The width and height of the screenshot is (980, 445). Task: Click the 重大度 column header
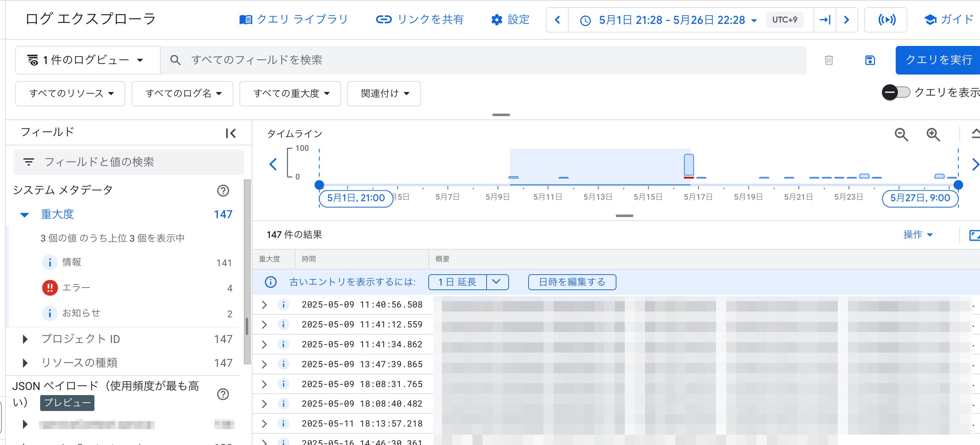point(270,259)
